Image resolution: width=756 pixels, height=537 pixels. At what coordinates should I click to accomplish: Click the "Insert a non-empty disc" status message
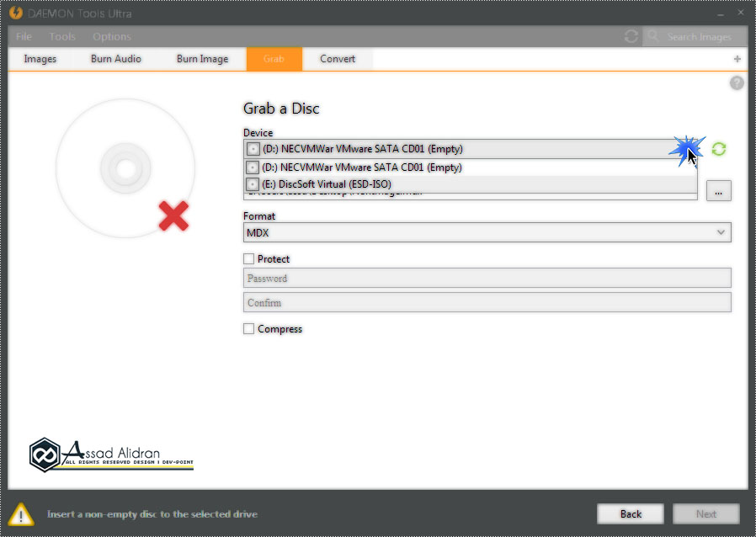pos(152,514)
